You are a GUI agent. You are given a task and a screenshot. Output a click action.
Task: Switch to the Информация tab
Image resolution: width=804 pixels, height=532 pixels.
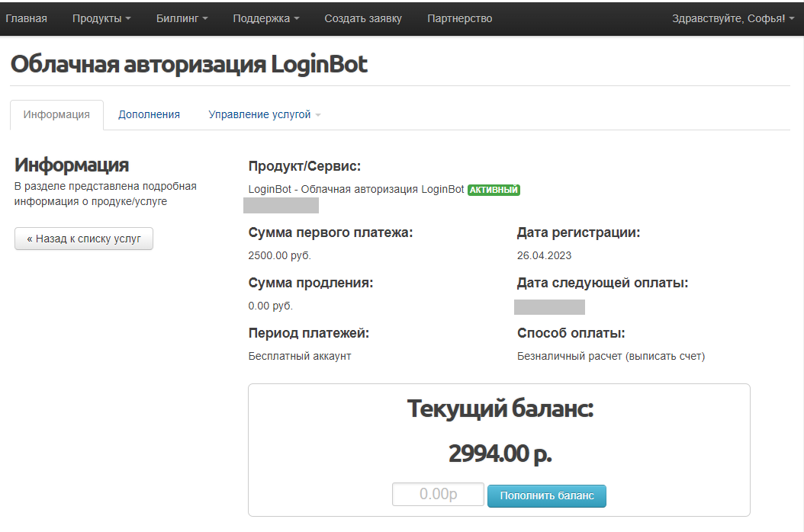point(56,114)
